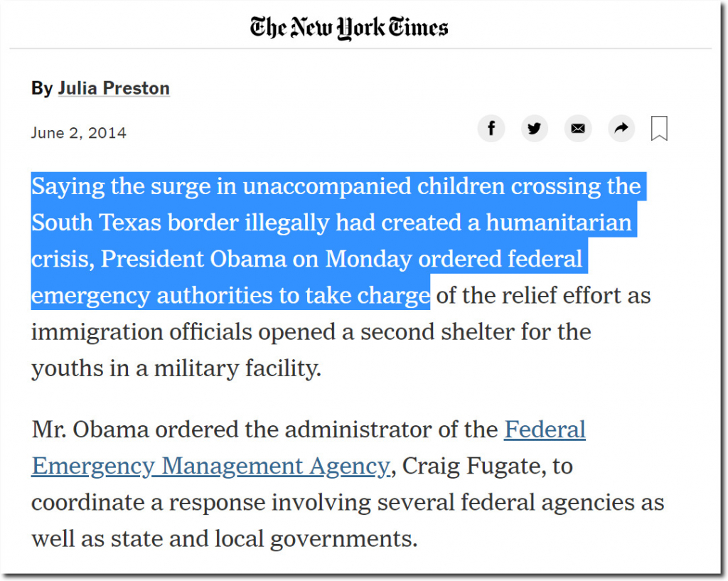Click the 'By' byline label
This screenshot has height=581, width=728.
[x=42, y=88]
